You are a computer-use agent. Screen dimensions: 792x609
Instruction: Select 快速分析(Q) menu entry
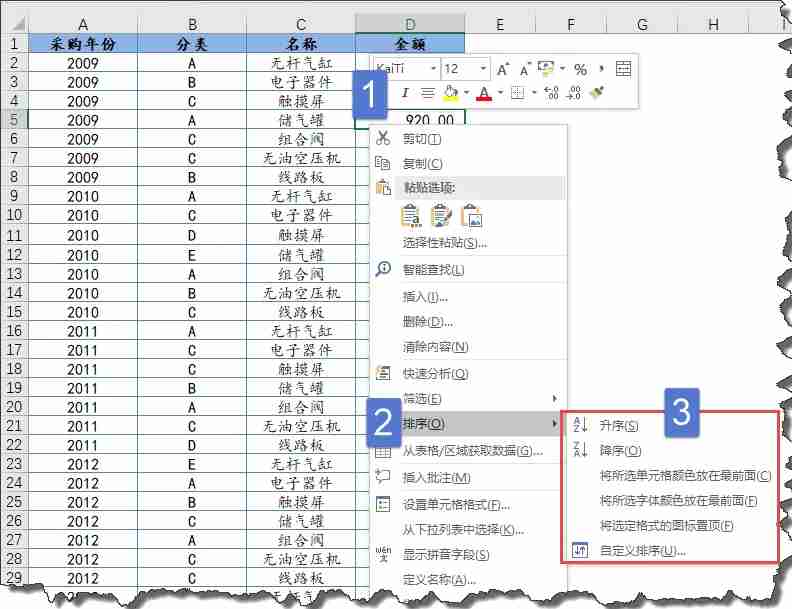coord(468,374)
